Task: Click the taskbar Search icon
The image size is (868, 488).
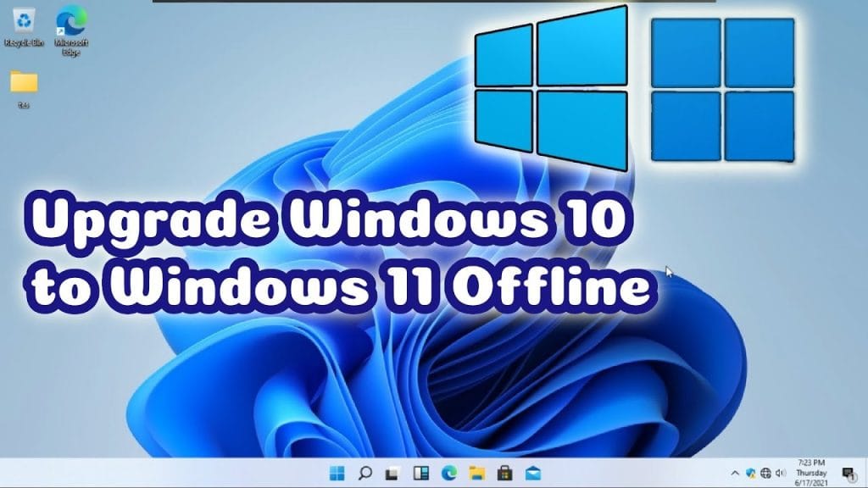Action: 364,473
